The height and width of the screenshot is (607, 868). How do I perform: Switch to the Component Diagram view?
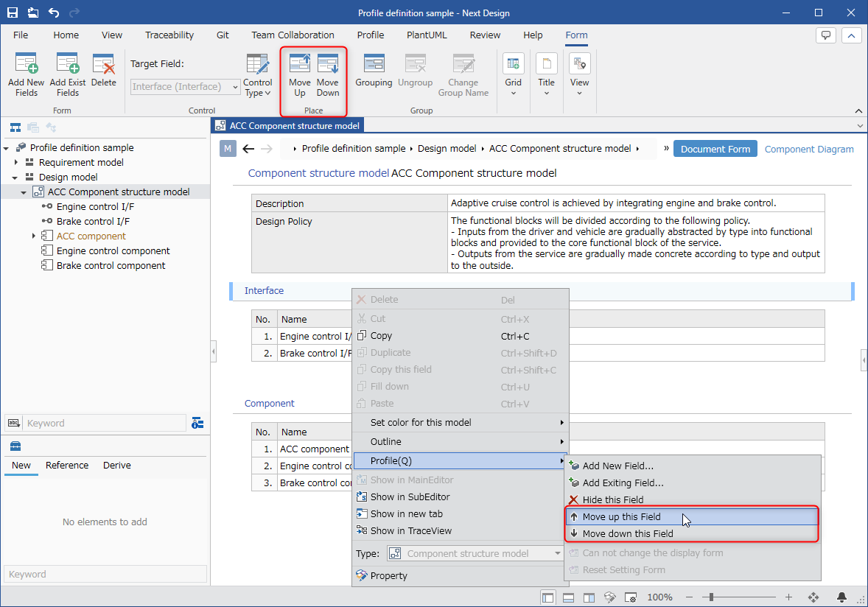point(809,149)
